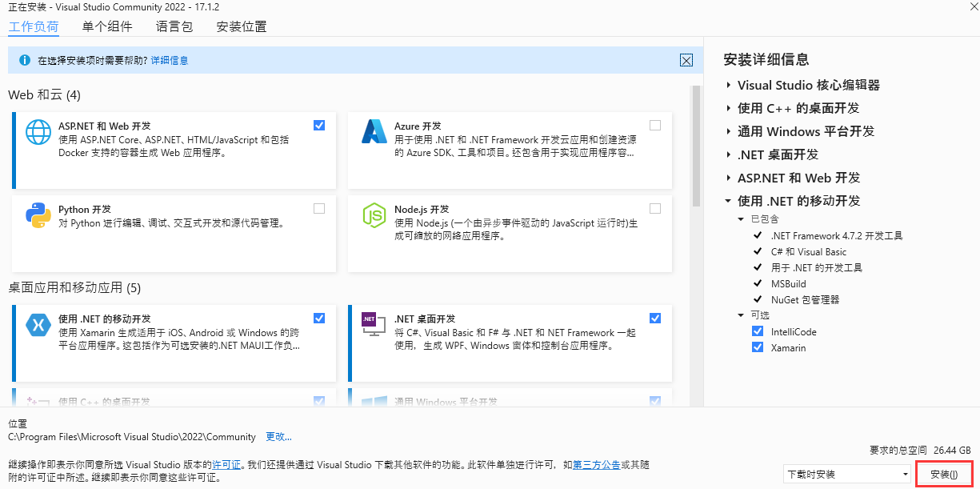Click the 通用 Windows 平台开发 icon
980x489 pixels.
pyautogui.click(x=374, y=400)
